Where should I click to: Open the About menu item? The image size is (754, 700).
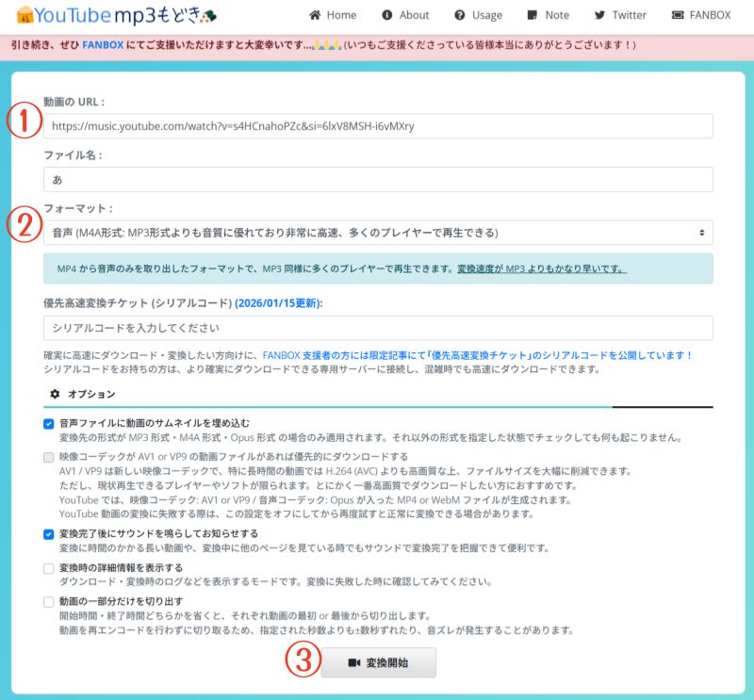click(405, 15)
